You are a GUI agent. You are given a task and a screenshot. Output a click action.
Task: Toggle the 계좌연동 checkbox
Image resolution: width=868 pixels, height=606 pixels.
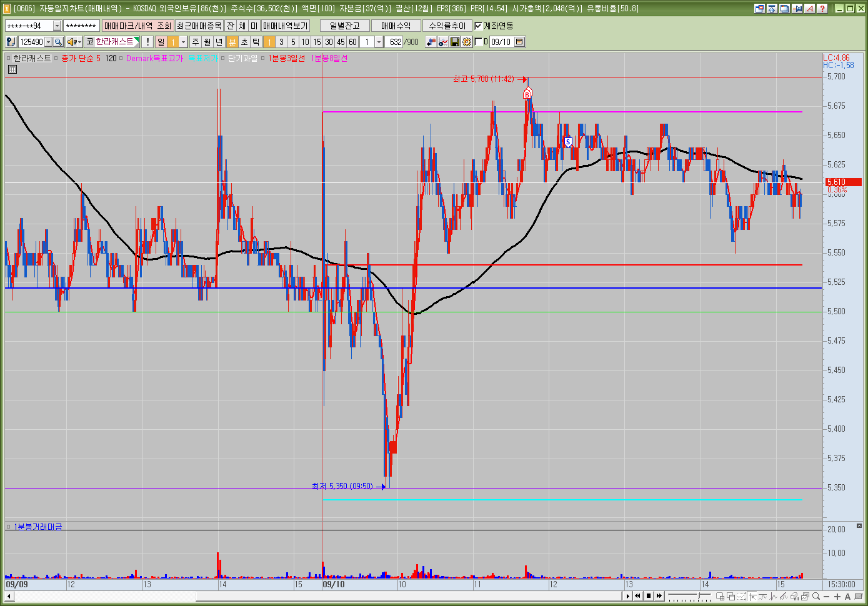(x=479, y=26)
